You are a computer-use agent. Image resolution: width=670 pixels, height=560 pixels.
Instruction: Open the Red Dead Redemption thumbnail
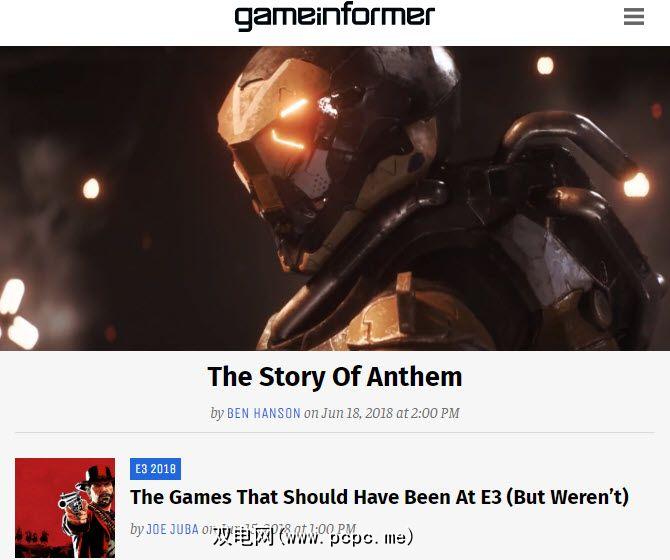65,508
